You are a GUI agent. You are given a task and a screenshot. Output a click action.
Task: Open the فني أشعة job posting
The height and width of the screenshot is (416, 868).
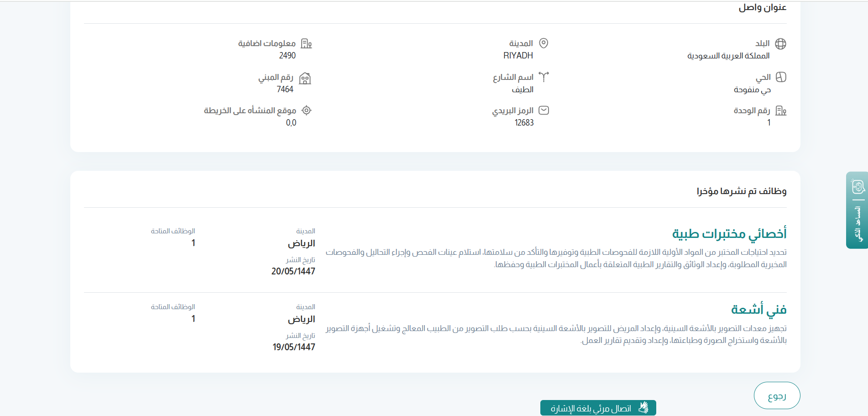[x=758, y=310]
